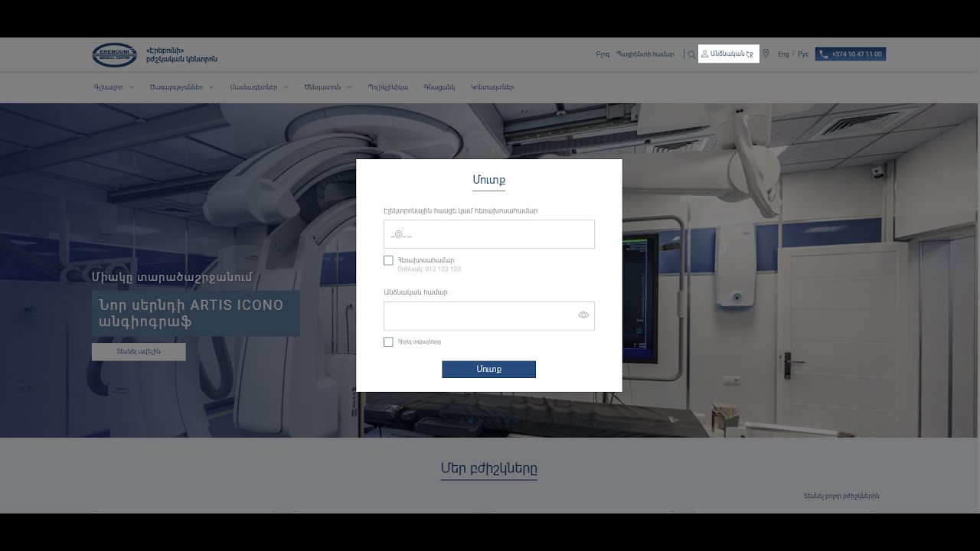Click the Տեսնել ավելին button on banner

[139, 352]
